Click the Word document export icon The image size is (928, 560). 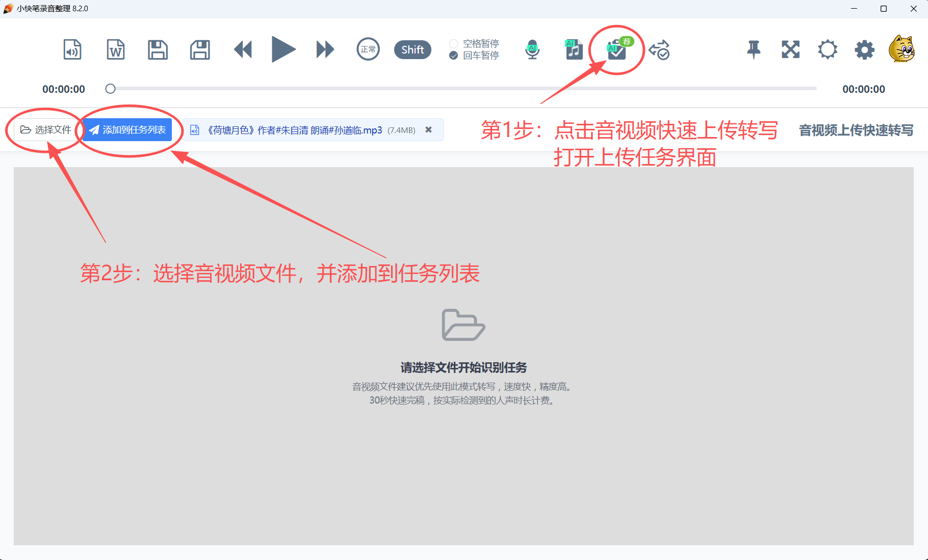[x=116, y=50]
